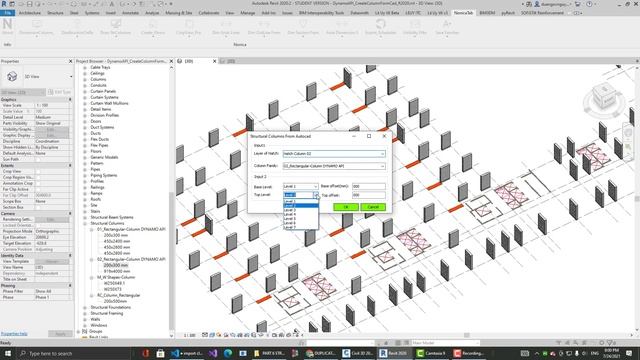Viewport: 640px width, 360px height.
Task: Click Edit Type in Properties panel
Action: 60,92
